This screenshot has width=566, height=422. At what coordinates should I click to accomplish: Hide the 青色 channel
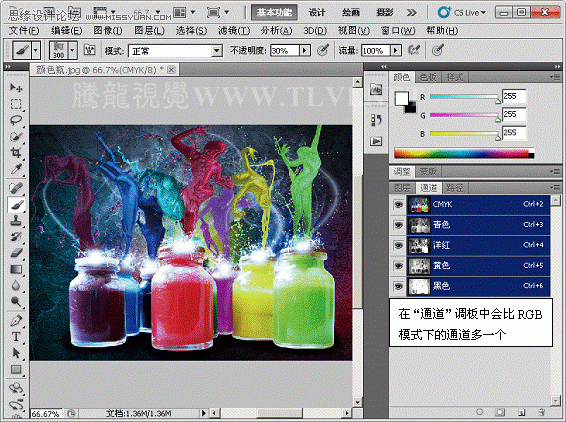coord(399,225)
